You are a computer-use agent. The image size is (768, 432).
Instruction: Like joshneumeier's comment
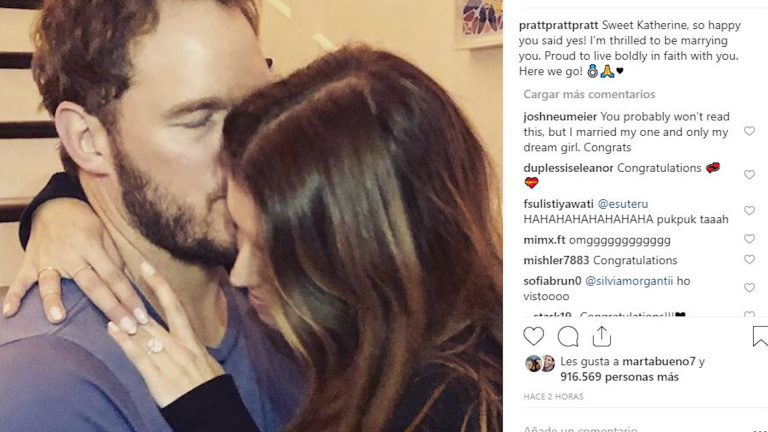749,131
